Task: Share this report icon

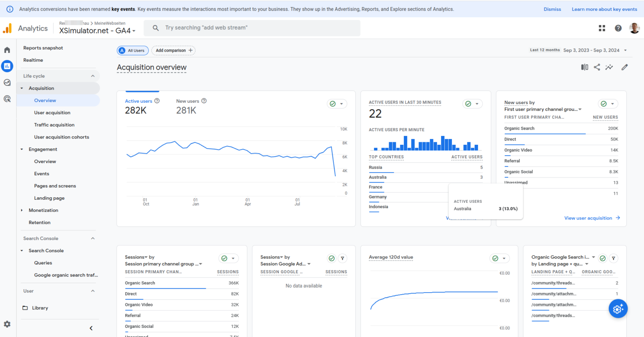Action: (597, 67)
